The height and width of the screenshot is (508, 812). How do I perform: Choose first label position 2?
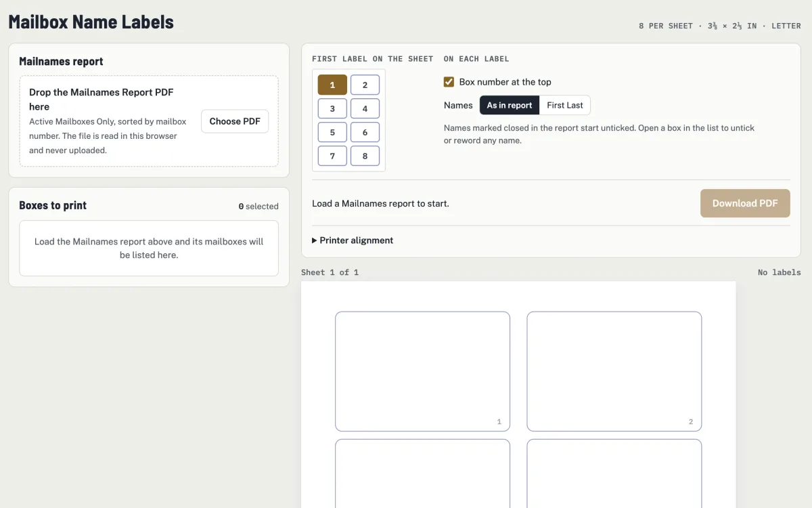click(365, 85)
